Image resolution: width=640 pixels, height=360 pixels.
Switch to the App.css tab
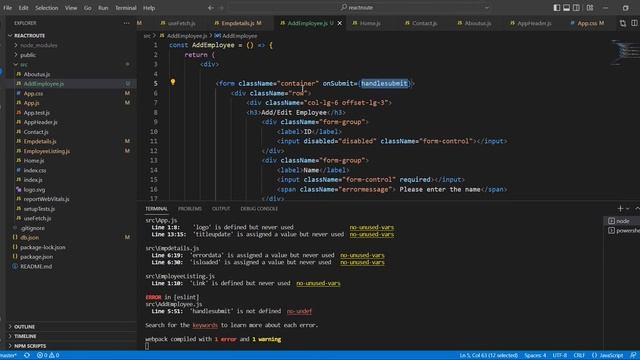pos(587,23)
